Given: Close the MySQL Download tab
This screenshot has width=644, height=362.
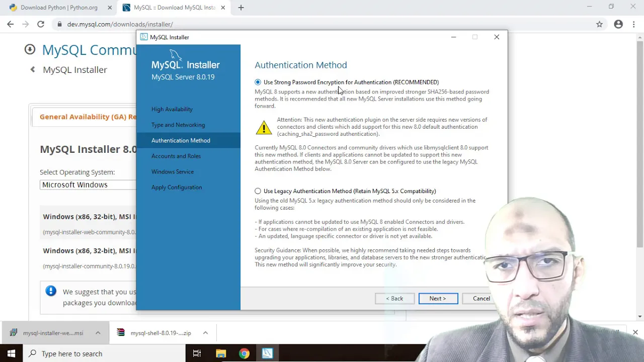Looking at the screenshot, I should click(x=223, y=8).
